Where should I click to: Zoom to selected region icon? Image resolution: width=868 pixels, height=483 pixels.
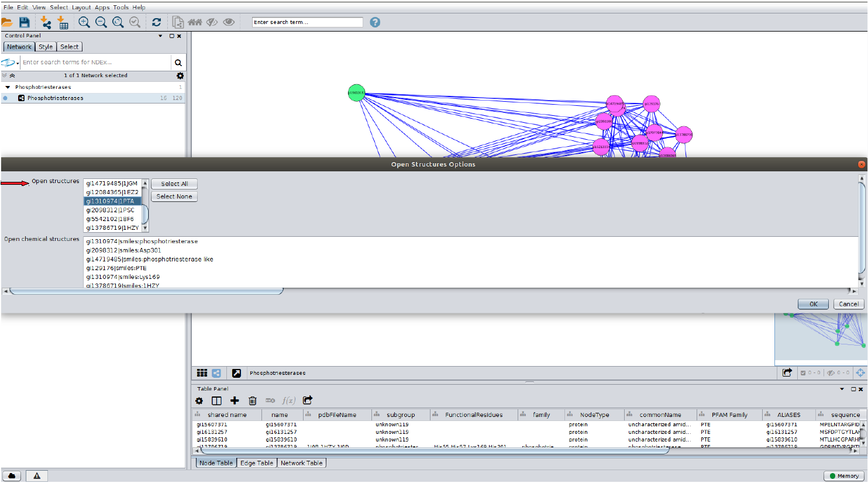[x=135, y=22]
